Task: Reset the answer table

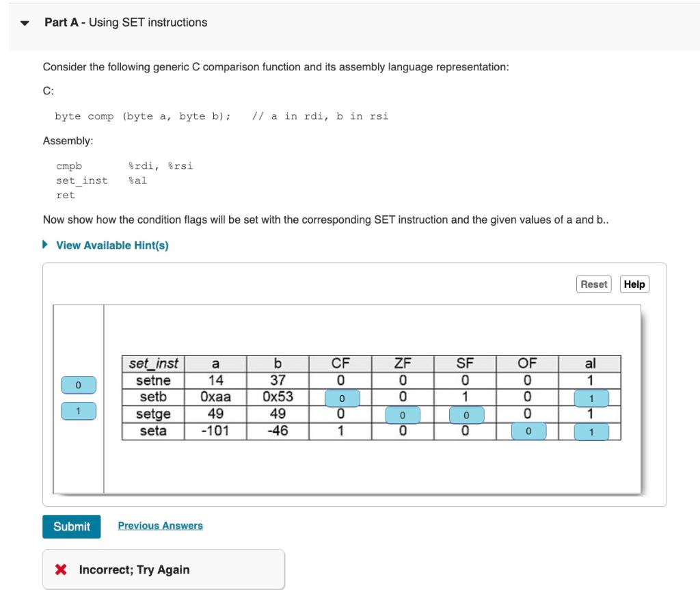Action: (x=593, y=284)
